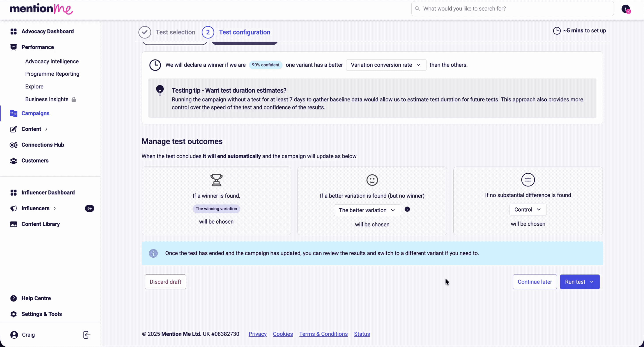Click the Help Centre question mark icon

pos(14,298)
